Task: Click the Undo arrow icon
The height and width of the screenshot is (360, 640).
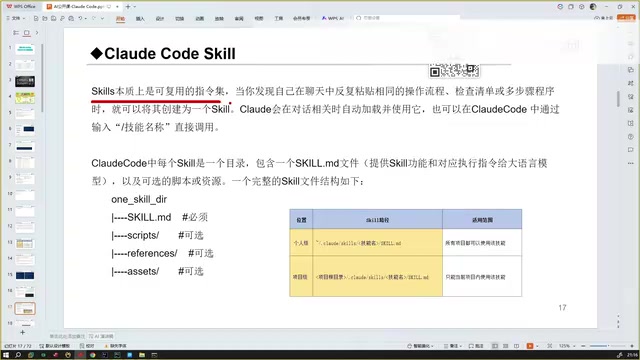Action: click(80, 18)
